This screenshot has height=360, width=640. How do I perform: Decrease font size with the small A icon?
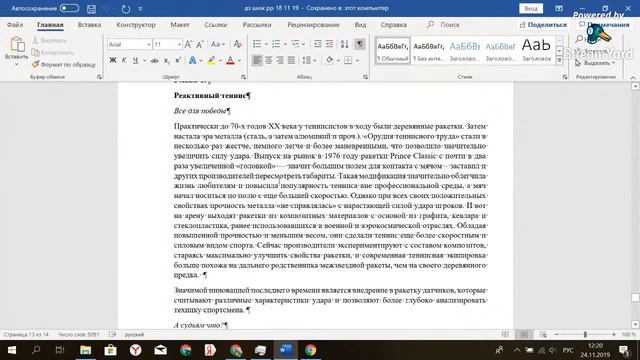click(x=200, y=44)
